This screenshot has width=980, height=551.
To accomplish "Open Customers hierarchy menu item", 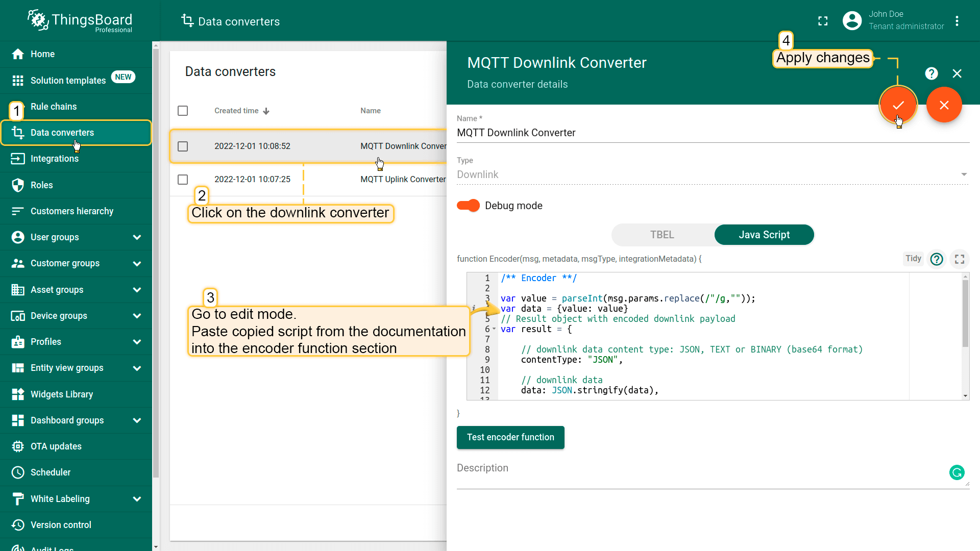I will (76, 211).
